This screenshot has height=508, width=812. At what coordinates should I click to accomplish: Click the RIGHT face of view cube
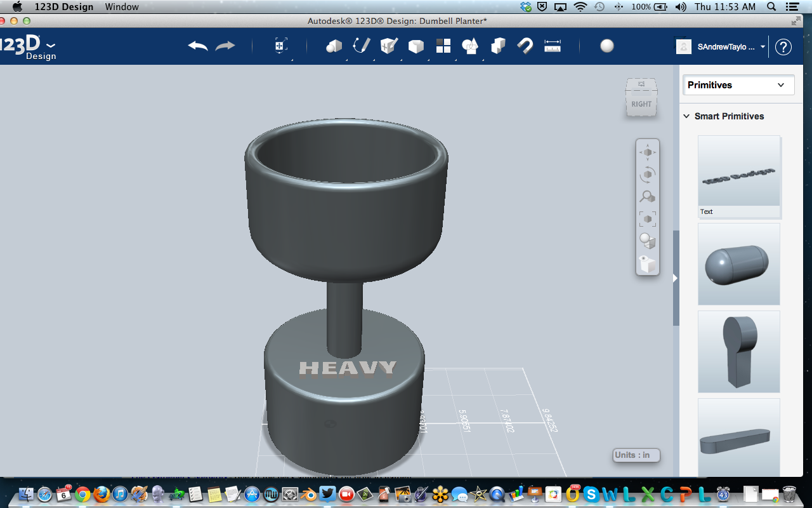coord(641,104)
